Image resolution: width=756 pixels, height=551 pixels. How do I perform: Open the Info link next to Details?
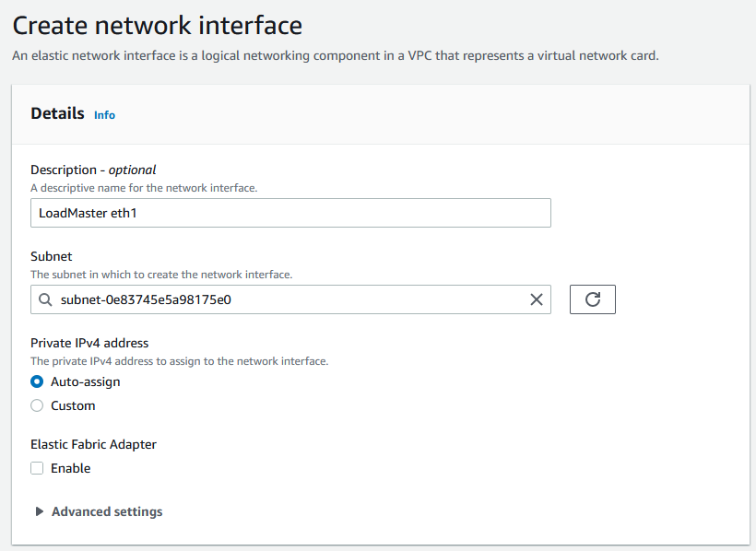point(104,115)
